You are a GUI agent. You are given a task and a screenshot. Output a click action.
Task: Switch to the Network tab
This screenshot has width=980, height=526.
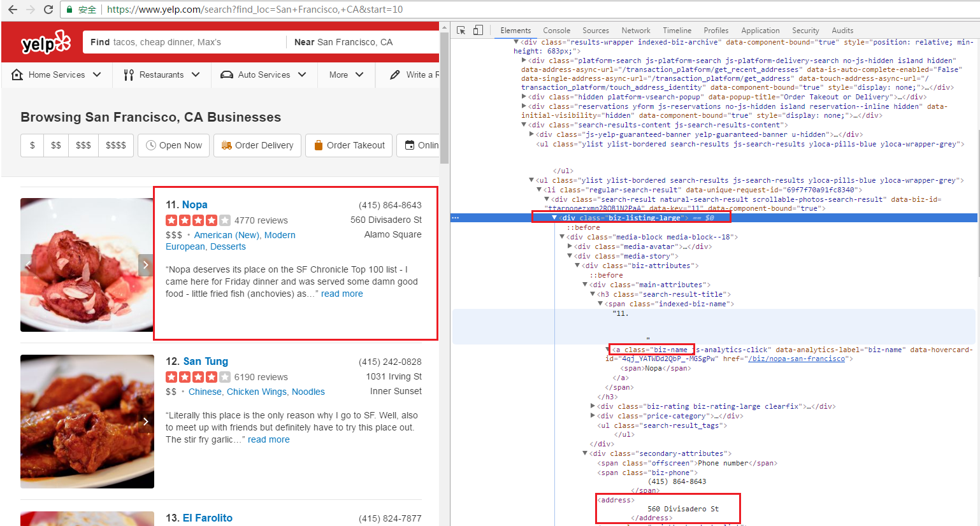(x=636, y=31)
